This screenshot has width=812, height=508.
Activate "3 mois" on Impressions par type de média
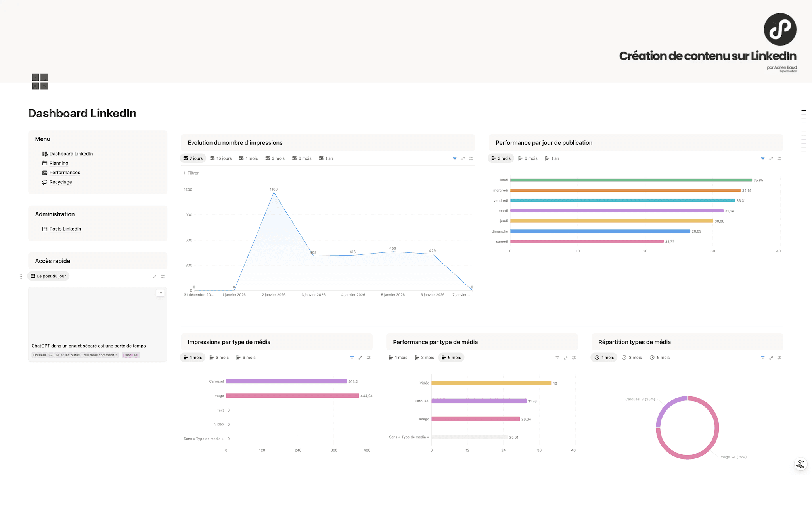point(219,357)
